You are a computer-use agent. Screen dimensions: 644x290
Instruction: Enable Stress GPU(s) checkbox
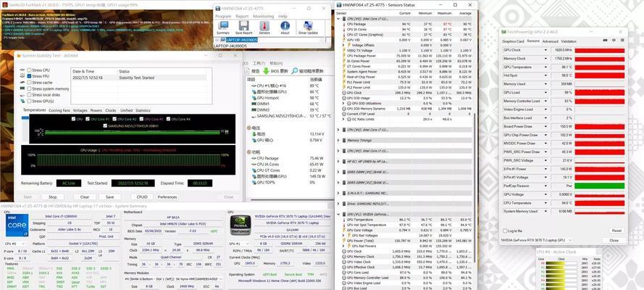tap(29, 101)
